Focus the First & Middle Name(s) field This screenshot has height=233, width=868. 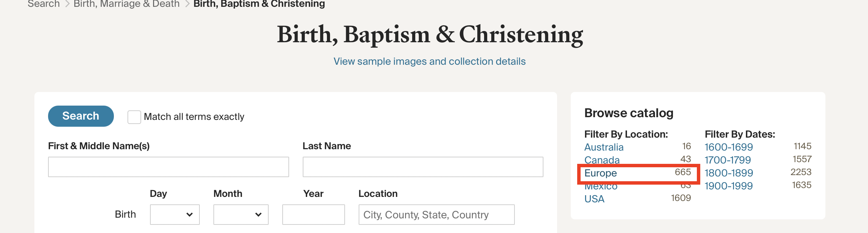[x=168, y=167]
